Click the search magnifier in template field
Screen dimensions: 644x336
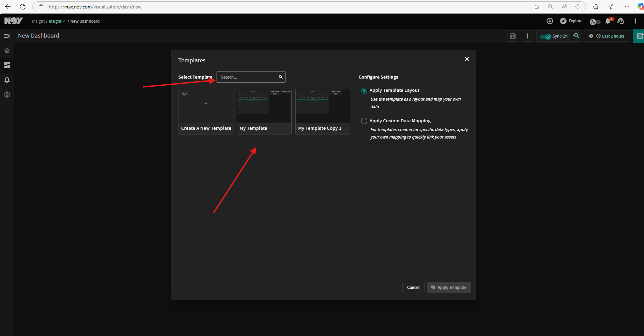(x=281, y=77)
